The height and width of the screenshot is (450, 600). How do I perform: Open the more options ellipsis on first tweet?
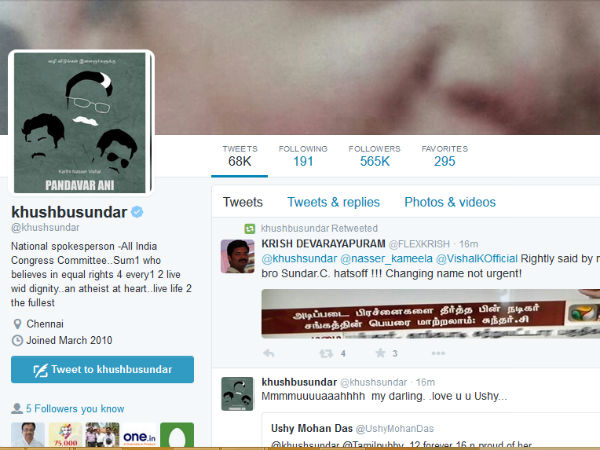point(439,353)
